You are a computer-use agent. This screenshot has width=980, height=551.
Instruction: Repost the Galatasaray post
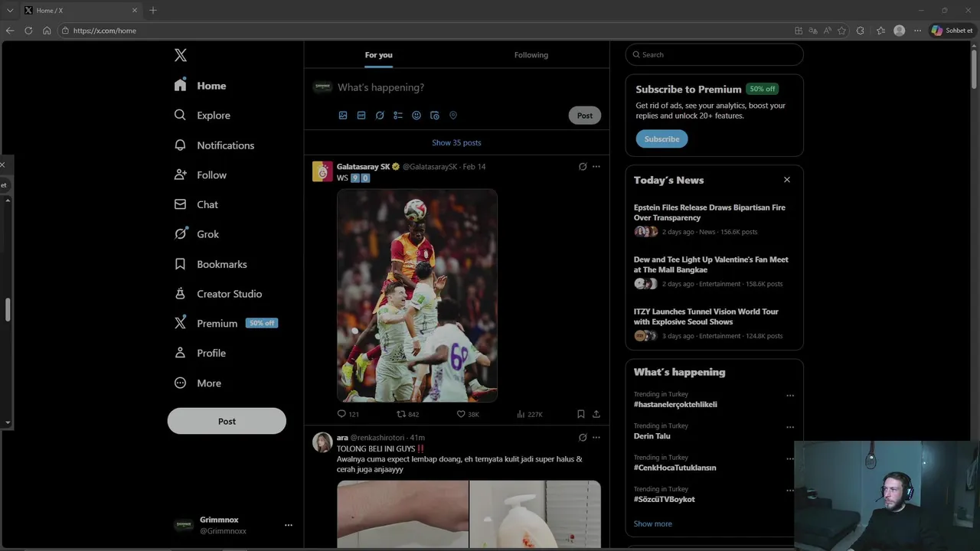pyautogui.click(x=407, y=414)
